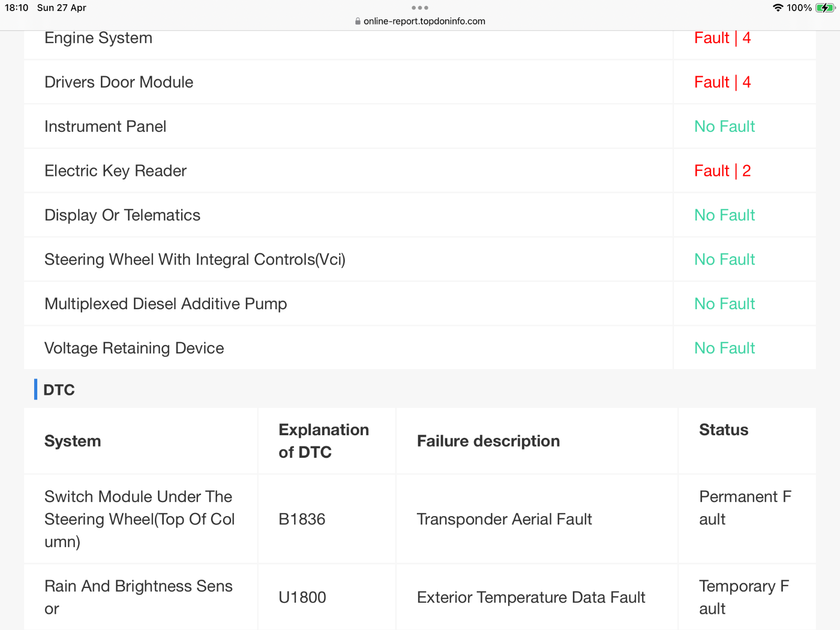Tap Fault | 2 for Electric Key Reader

pyautogui.click(x=722, y=171)
